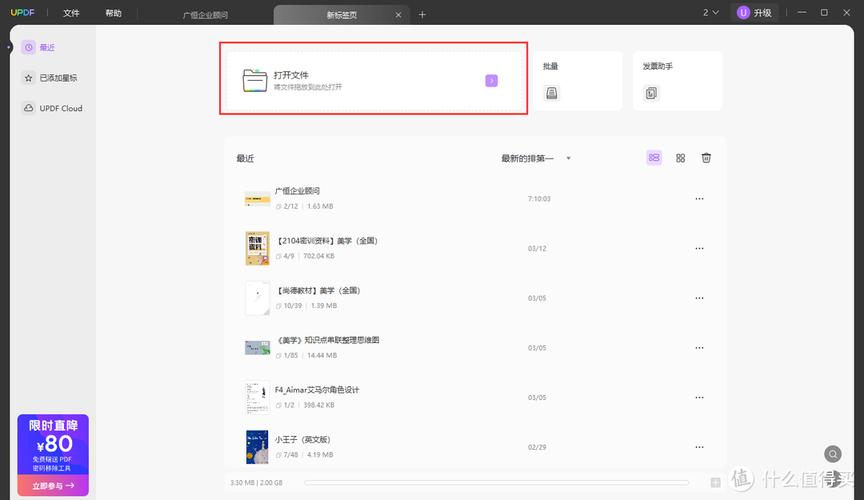This screenshot has width=864, height=500.
Task: Open UPDF Cloud in the sidebar
Action: [52, 108]
